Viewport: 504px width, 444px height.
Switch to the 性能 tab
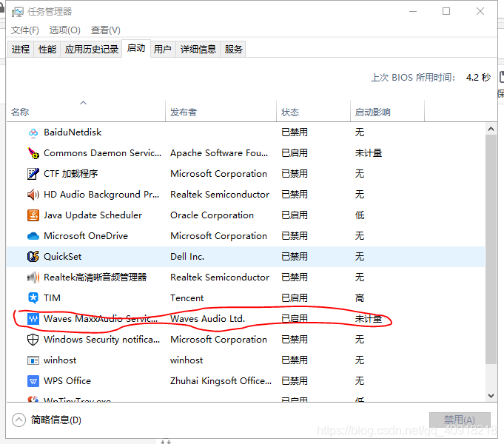[x=47, y=49]
